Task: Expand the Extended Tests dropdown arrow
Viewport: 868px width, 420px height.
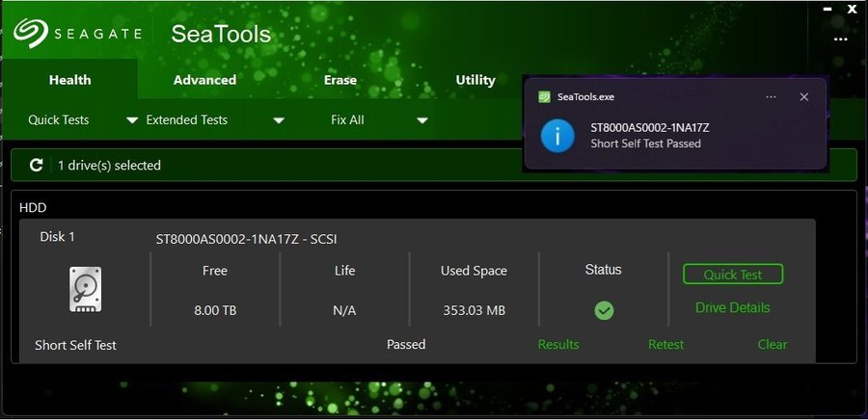Action: coord(279,120)
